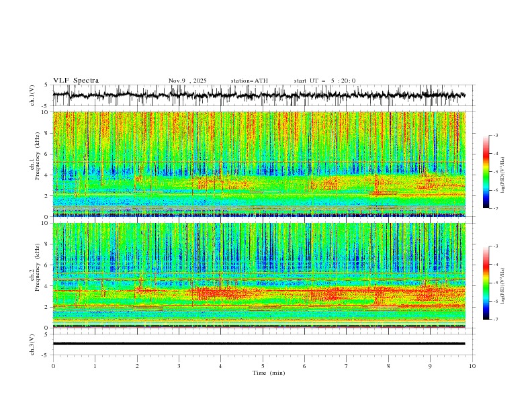Click the '-7' value on lower colorbar

495,319
